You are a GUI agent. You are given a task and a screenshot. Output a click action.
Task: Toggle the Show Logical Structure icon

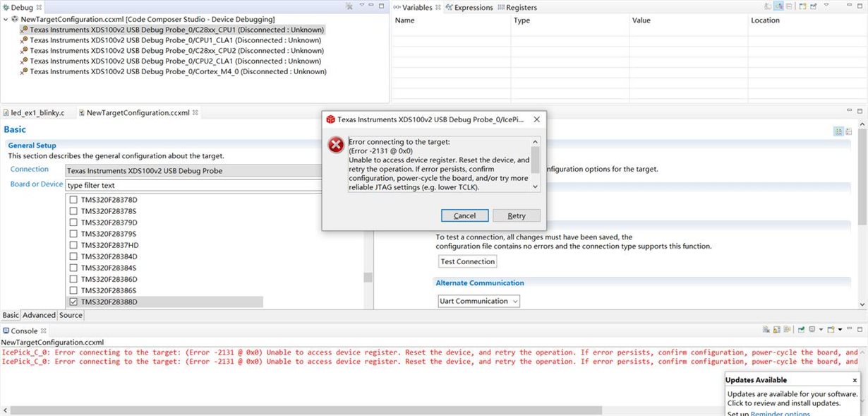tap(778, 6)
